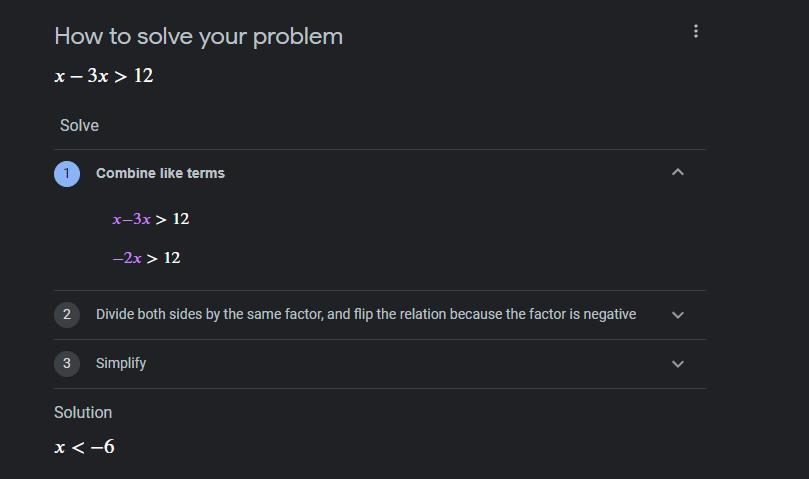809x479 pixels.
Task: Click the Divide both sides step description
Action: click(365, 314)
